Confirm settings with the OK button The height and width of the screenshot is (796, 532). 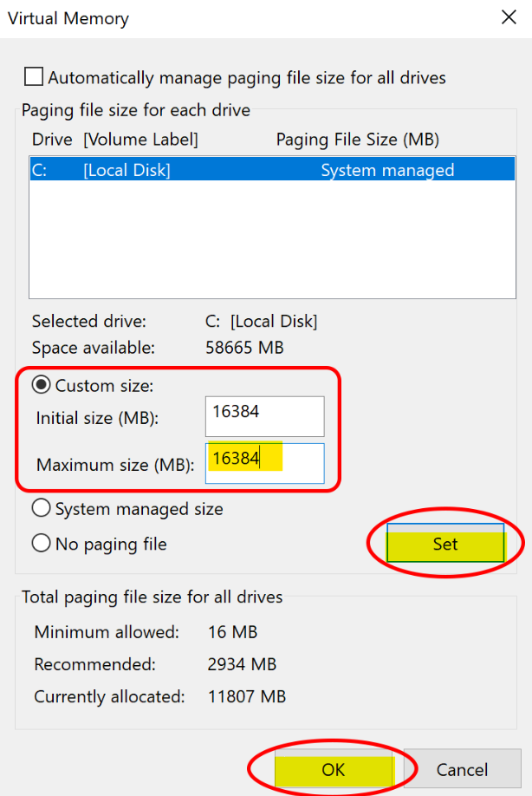(x=334, y=770)
